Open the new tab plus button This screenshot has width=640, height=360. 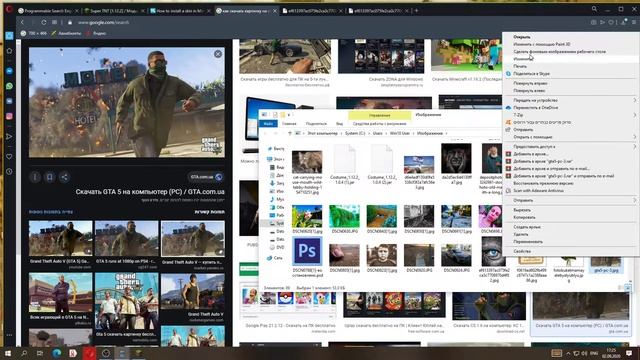click(416, 11)
